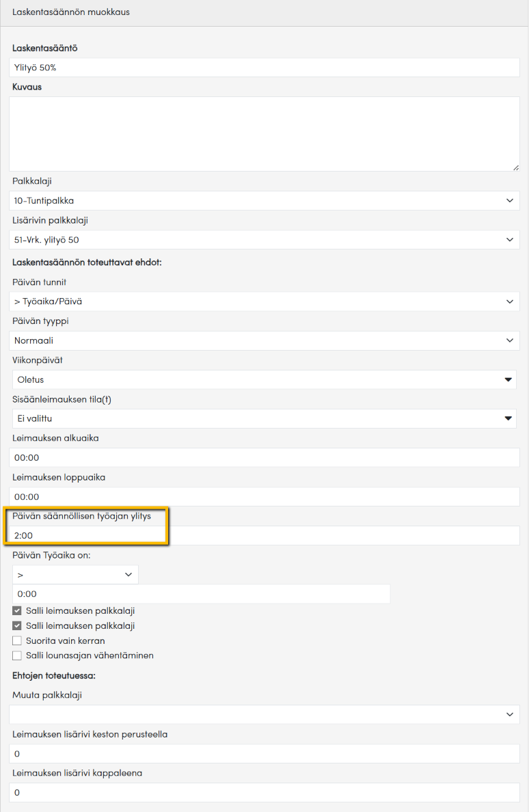Image resolution: width=529 pixels, height=812 pixels.
Task: Open the Päivän Työaika on comparison operator dropdown
Action: (75, 575)
